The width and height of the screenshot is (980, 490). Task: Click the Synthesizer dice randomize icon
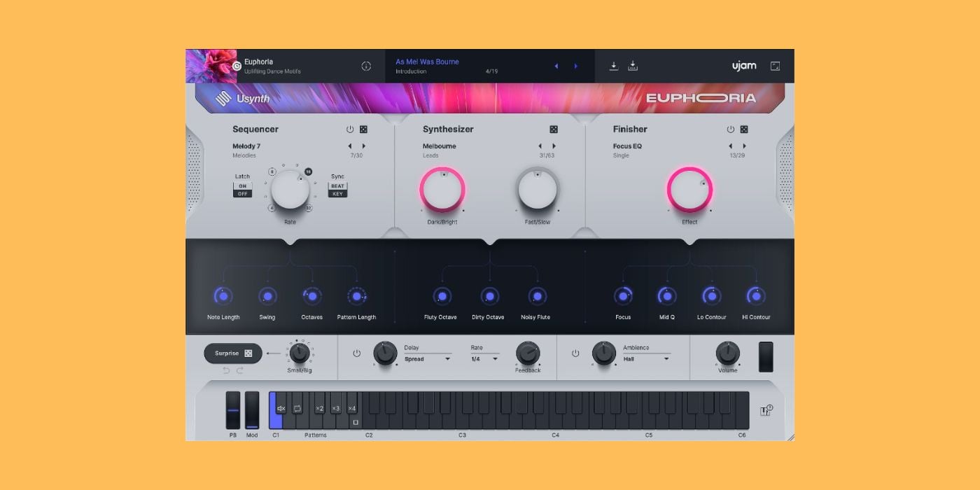554,129
